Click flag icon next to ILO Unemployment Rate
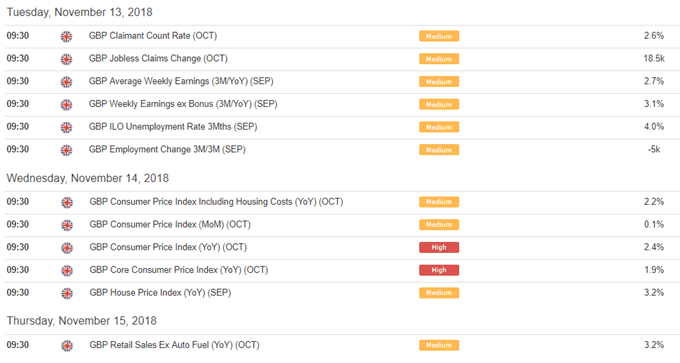The height and width of the screenshot is (363, 680). click(66, 128)
